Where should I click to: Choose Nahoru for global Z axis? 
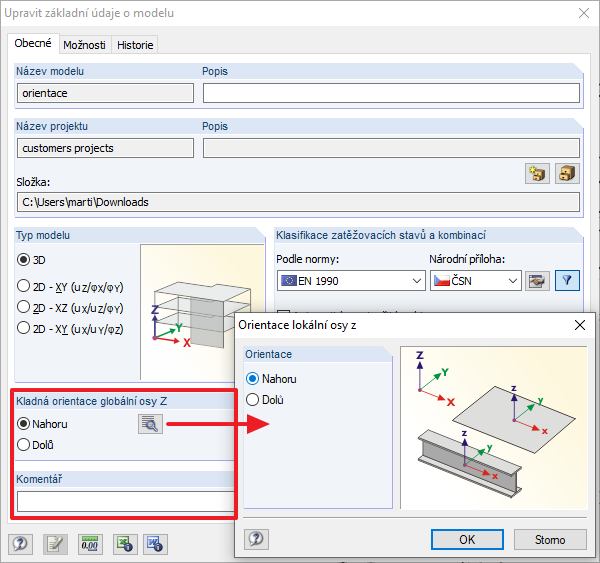tap(42, 424)
